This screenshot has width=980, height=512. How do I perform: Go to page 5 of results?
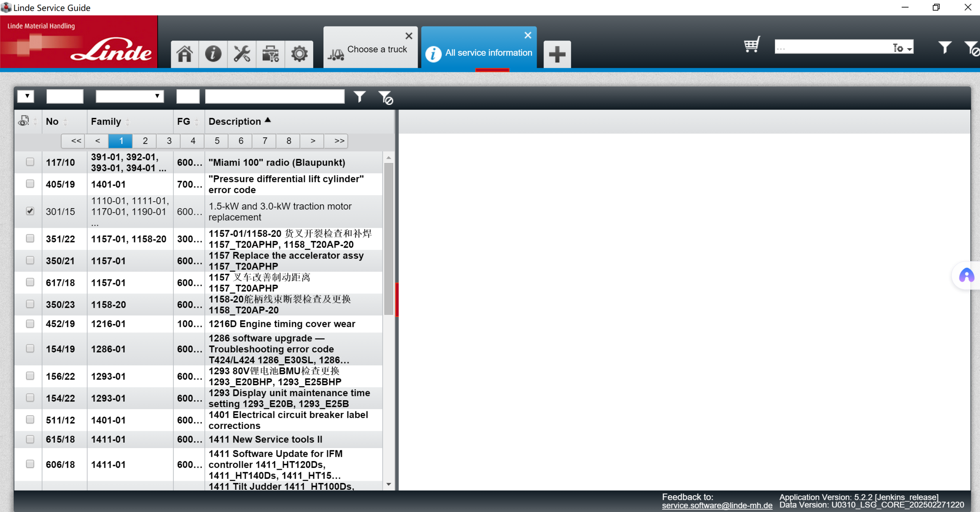(217, 141)
